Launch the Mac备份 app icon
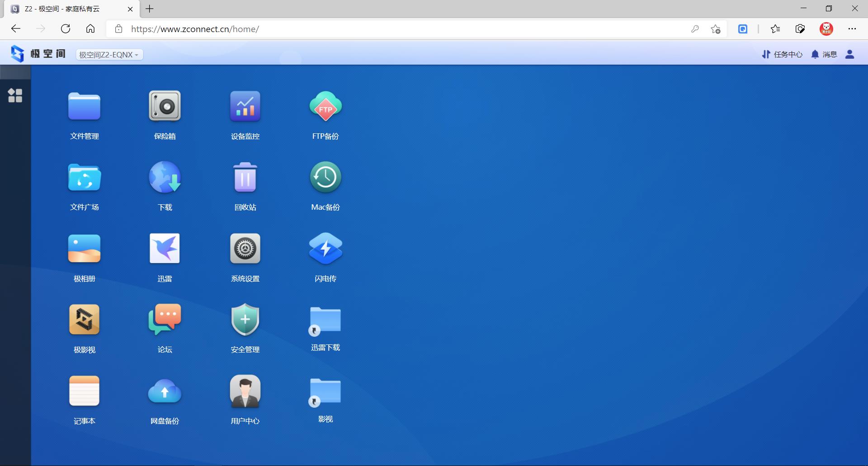 click(x=325, y=178)
